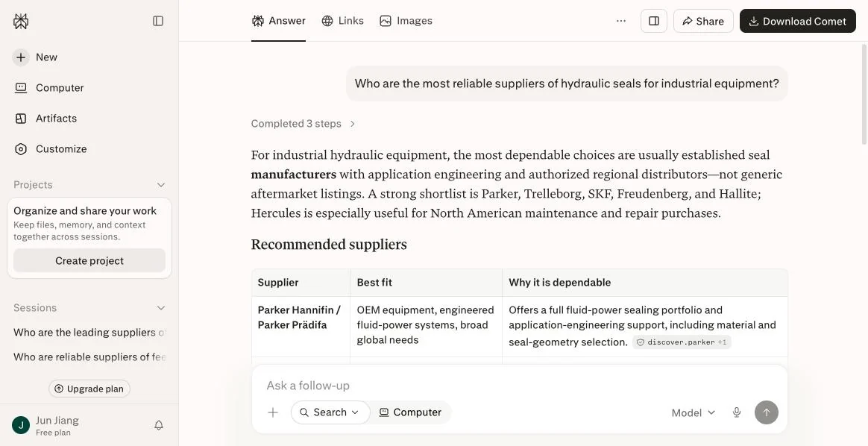The image size is (868, 446).
Task: Select the Computer mode in composer
Action: [410, 412]
